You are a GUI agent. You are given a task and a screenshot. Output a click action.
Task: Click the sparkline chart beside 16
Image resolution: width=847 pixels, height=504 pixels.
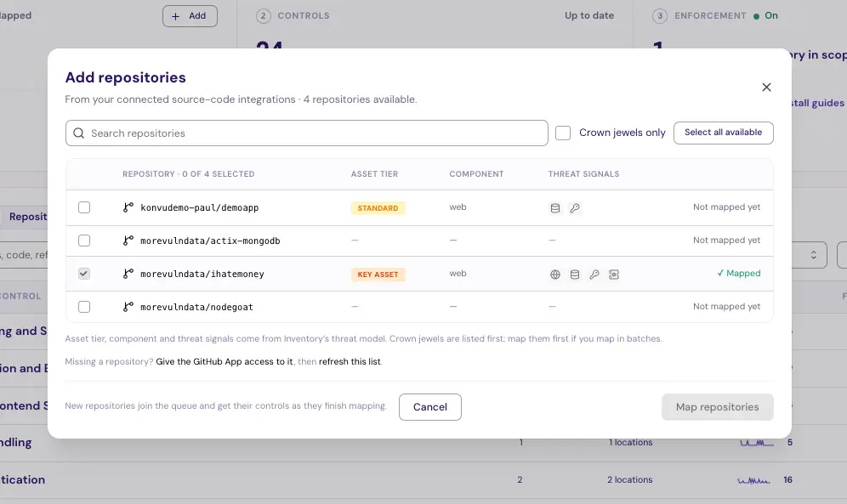(753, 480)
